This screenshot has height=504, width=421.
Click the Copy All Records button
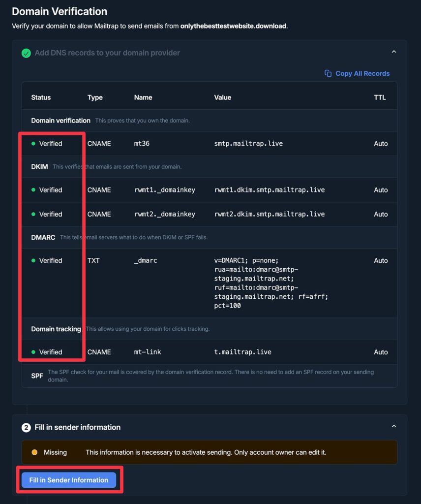tap(357, 74)
